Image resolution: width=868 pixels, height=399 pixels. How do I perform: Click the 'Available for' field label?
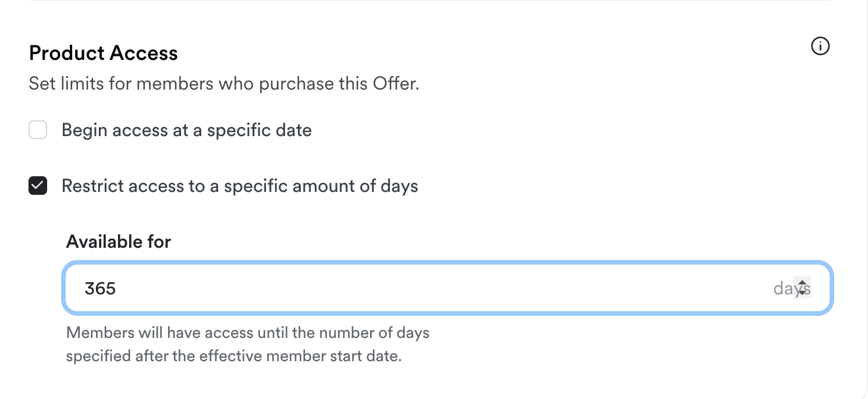(119, 241)
